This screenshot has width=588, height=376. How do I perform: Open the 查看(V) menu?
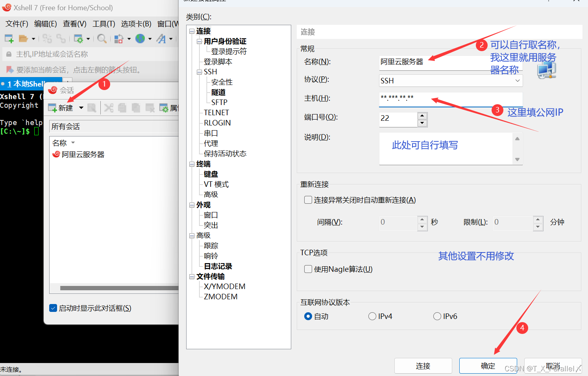click(75, 24)
